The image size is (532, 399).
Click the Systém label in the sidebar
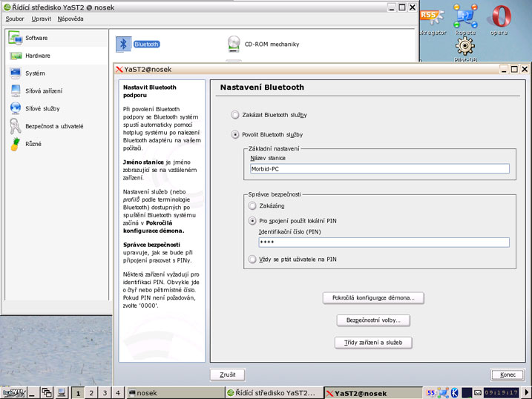(x=35, y=73)
